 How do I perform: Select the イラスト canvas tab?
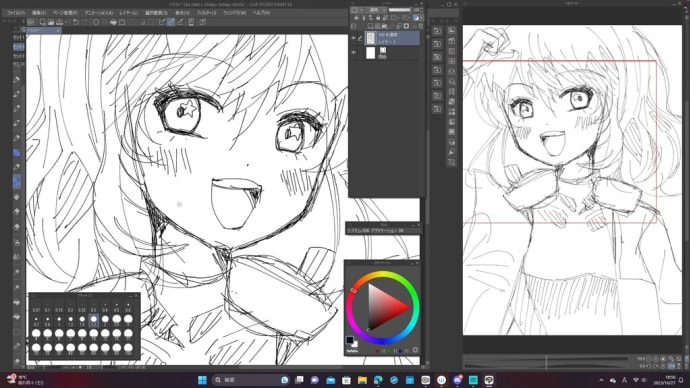click(43, 30)
